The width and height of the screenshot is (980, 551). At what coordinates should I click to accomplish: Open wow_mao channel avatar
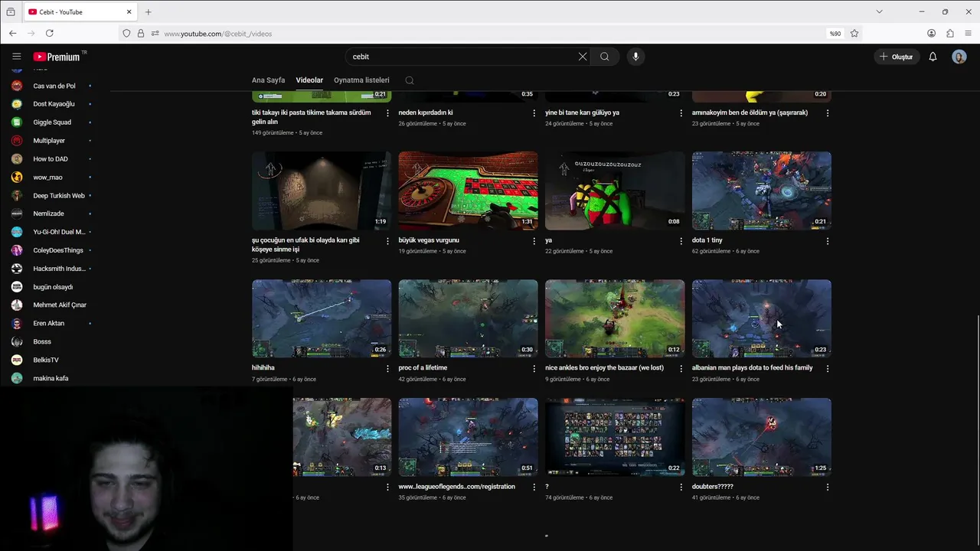(x=17, y=177)
